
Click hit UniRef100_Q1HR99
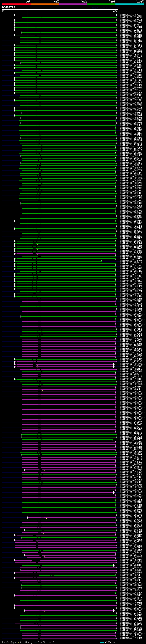131,146
